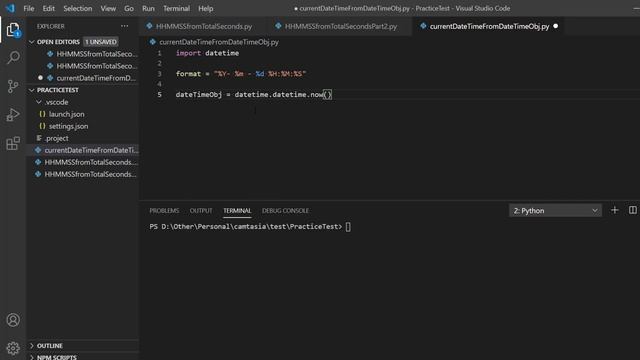This screenshot has height=360, width=640.
Task: Split the terminal panel
Action: tap(633, 210)
